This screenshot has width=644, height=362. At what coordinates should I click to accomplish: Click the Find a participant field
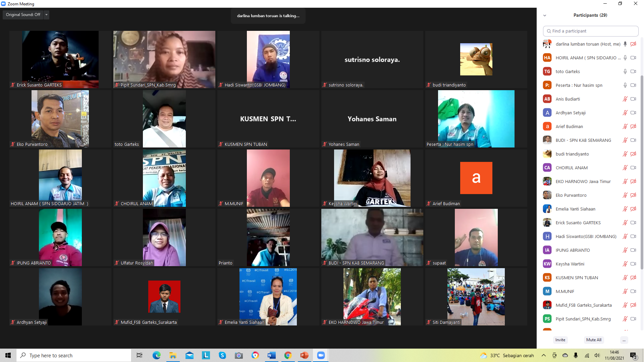click(x=590, y=31)
